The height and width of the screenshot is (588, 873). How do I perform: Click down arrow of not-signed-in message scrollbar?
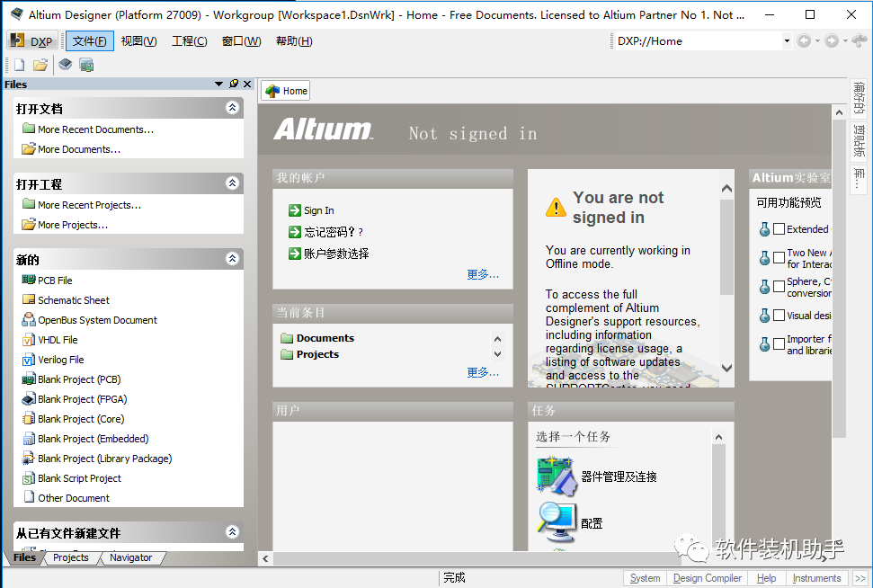[x=726, y=368]
